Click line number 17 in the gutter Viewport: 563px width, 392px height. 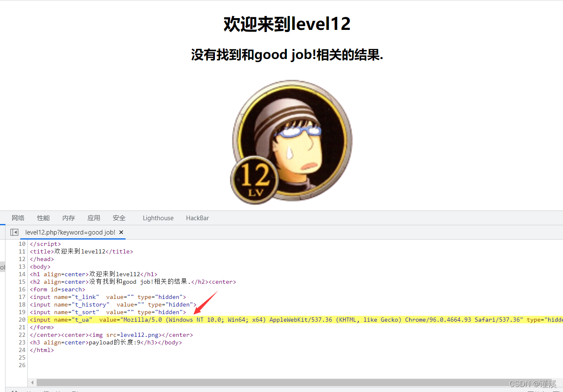(x=22, y=297)
